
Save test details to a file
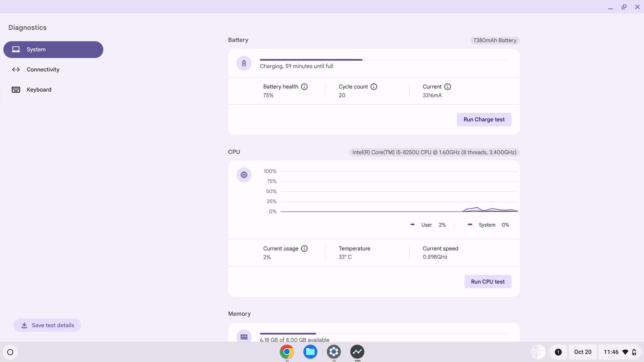47,325
